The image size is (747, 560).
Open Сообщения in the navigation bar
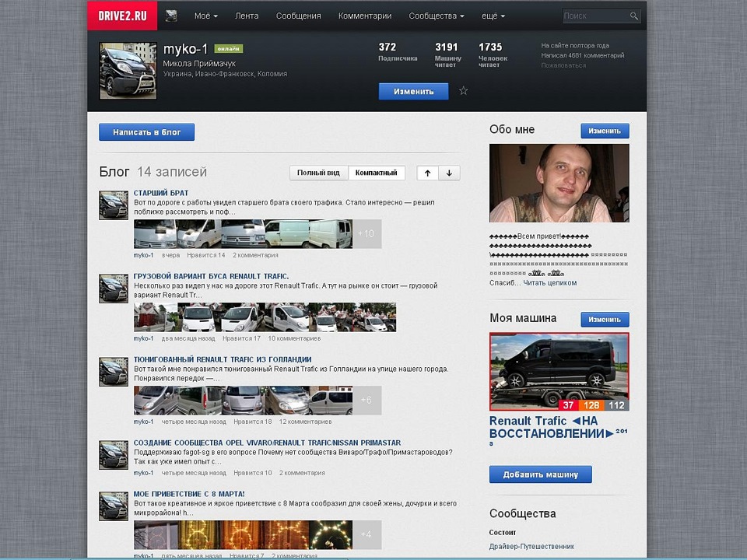tap(298, 16)
